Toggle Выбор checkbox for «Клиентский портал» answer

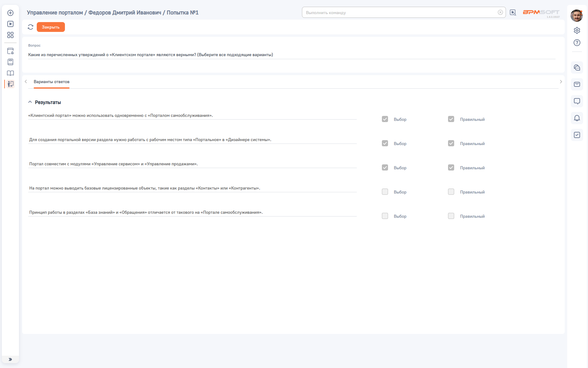coord(385,119)
